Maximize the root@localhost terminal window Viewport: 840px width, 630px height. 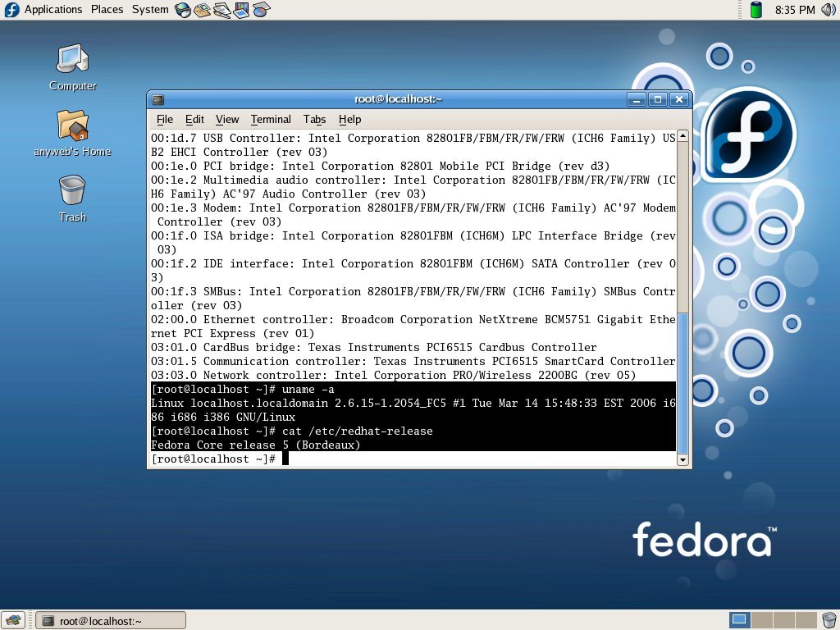click(x=658, y=99)
